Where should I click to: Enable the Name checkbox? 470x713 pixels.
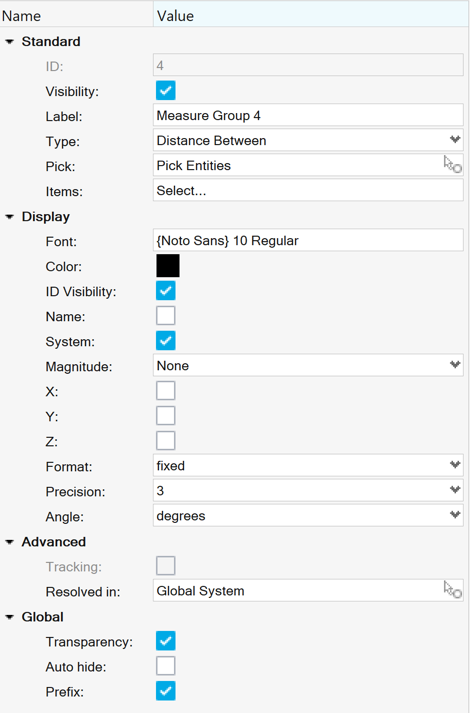pos(165,316)
